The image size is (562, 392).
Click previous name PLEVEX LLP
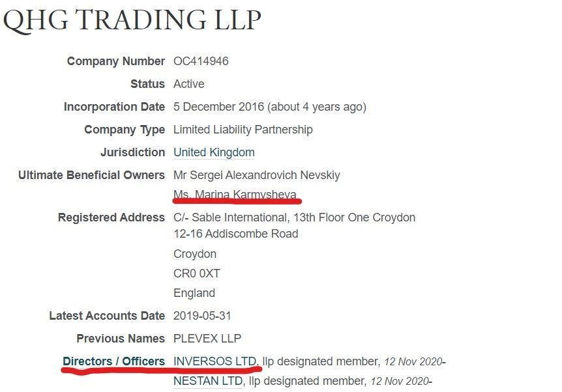[x=207, y=339]
